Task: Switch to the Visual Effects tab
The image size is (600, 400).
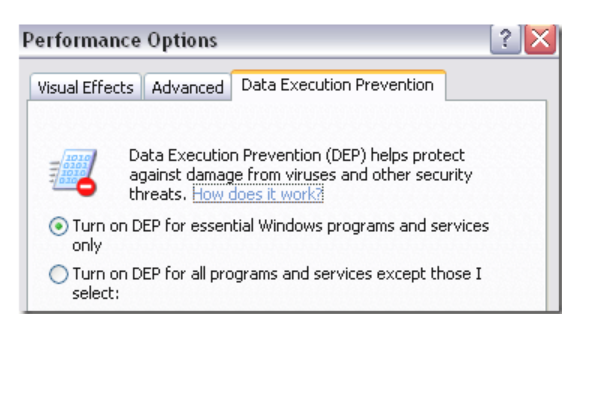Action: [85, 87]
